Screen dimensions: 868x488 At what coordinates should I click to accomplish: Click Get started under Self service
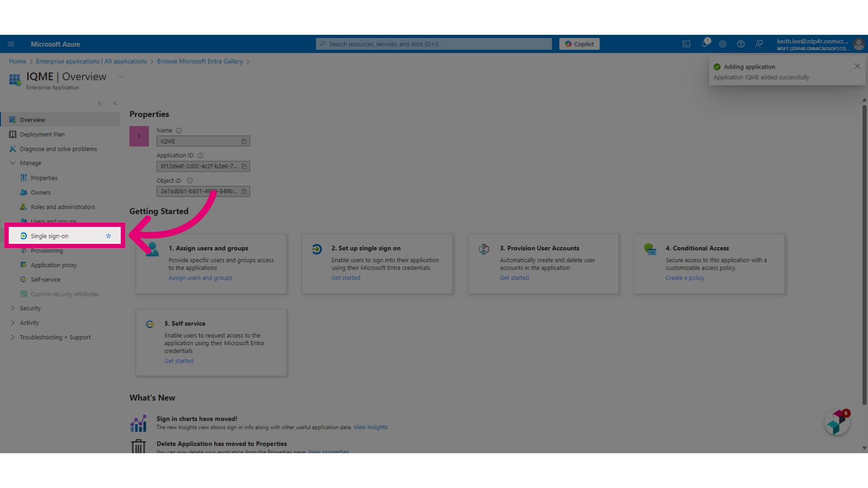click(x=179, y=361)
